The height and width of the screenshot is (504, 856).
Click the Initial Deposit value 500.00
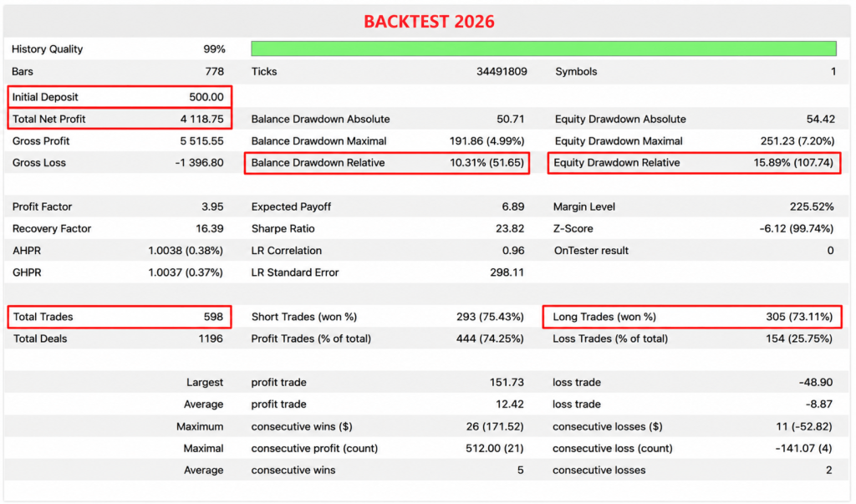pos(206,97)
